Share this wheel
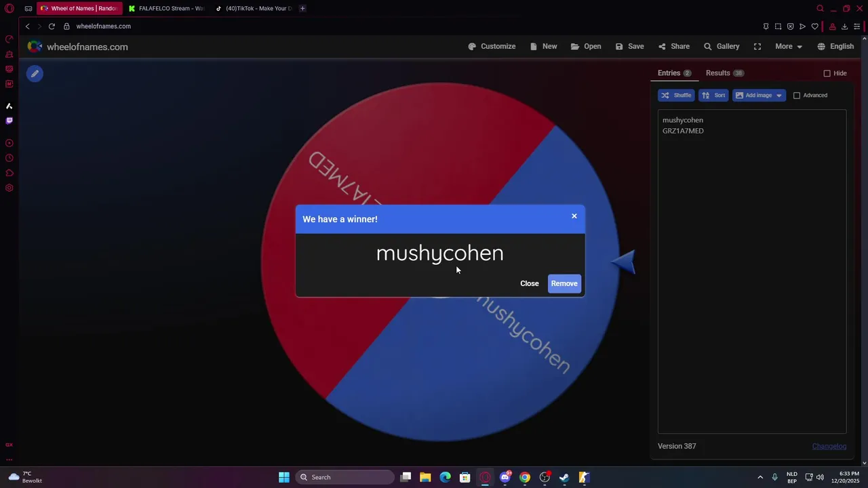868x488 pixels. click(x=673, y=47)
